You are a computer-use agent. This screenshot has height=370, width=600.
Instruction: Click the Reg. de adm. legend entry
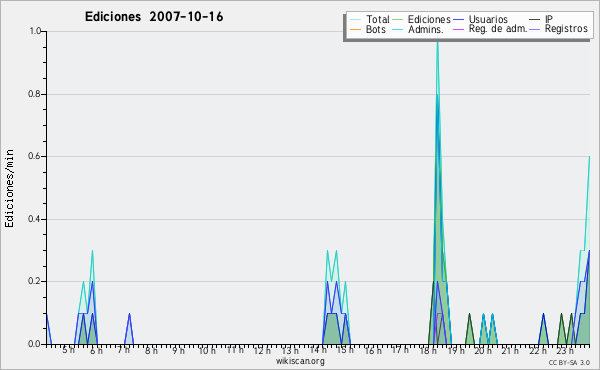coord(498,29)
